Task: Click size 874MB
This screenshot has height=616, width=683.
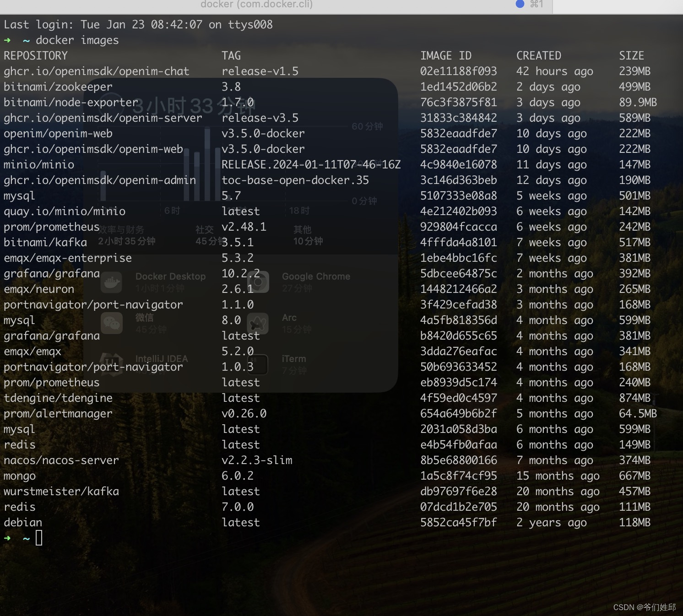Action: [x=635, y=398]
